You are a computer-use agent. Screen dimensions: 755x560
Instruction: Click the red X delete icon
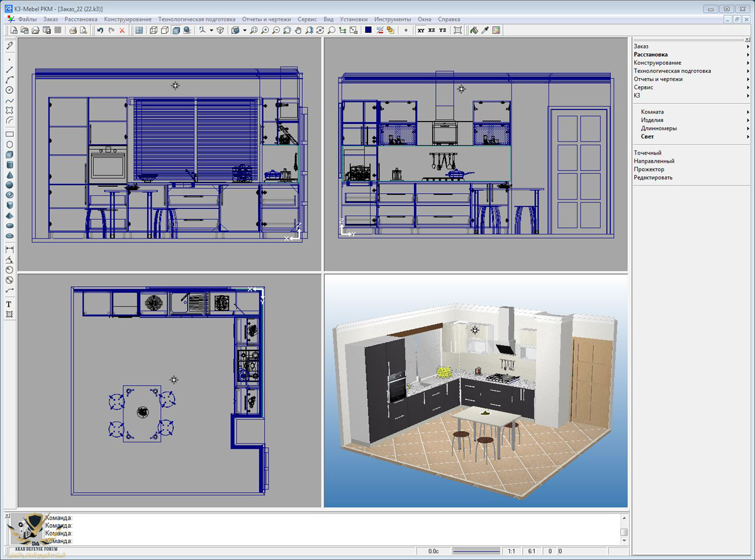point(122,30)
